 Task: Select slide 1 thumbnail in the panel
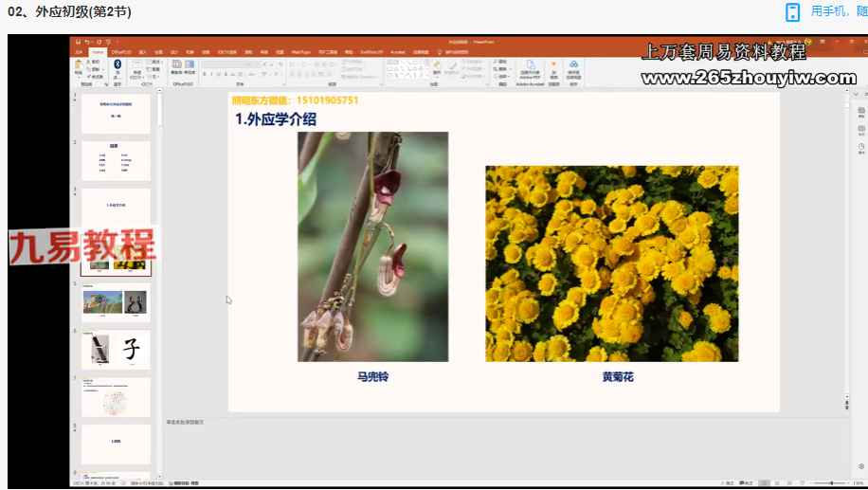(x=116, y=113)
